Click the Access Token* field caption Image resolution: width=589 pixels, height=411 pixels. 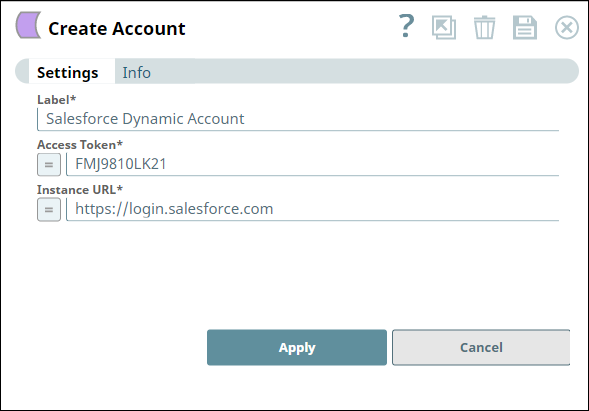click(x=80, y=145)
